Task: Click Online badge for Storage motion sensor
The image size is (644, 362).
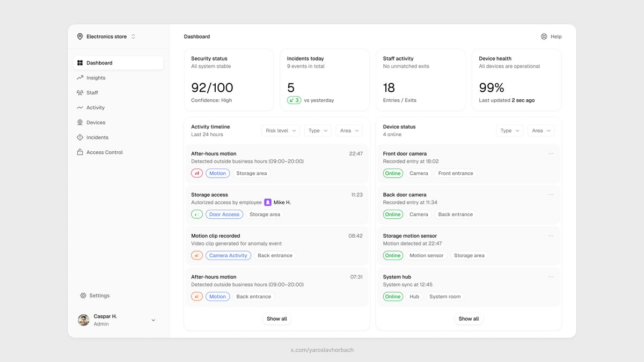Action: [x=393, y=255]
